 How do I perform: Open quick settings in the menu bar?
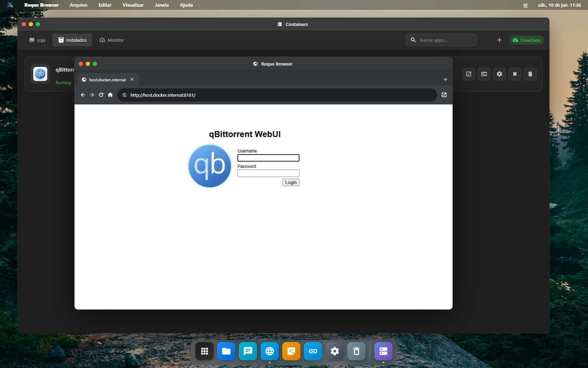(x=525, y=5)
